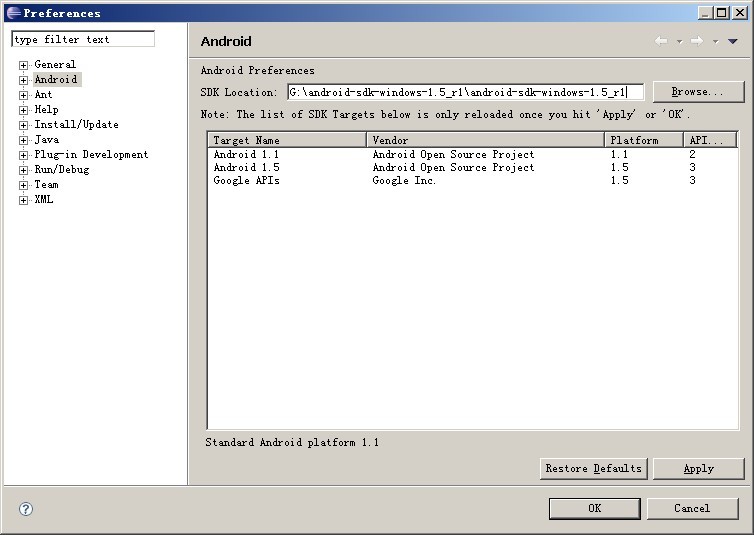This screenshot has width=754, height=535.
Task: Expand the Android tree node
Action: pos(23,80)
